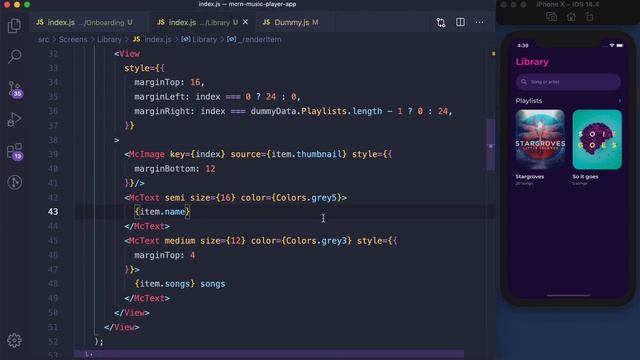This screenshot has width=640, height=360.
Task: Click line number 32 in the gutter
Action: coord(53,54)
